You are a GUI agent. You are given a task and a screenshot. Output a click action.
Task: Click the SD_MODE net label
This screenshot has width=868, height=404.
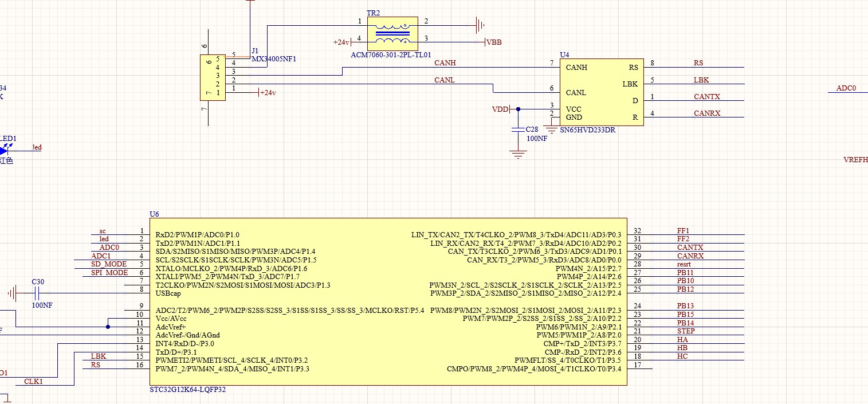pyautogui.click(x=109, y=264)
